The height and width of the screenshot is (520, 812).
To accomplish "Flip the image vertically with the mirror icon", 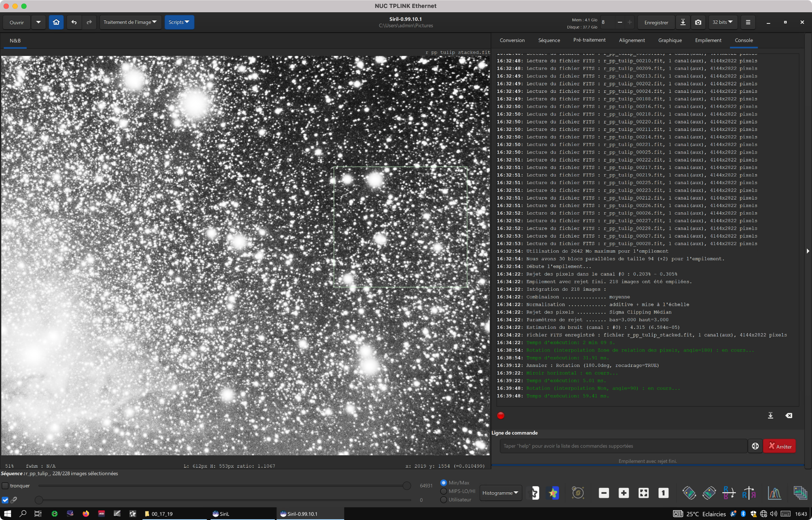I will click(x=729, y=493).
